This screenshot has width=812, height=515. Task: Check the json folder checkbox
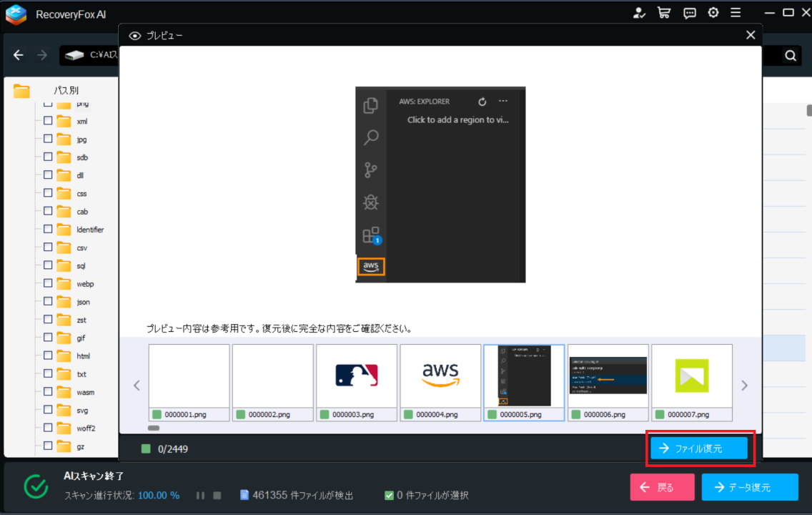tap(48, 302)
